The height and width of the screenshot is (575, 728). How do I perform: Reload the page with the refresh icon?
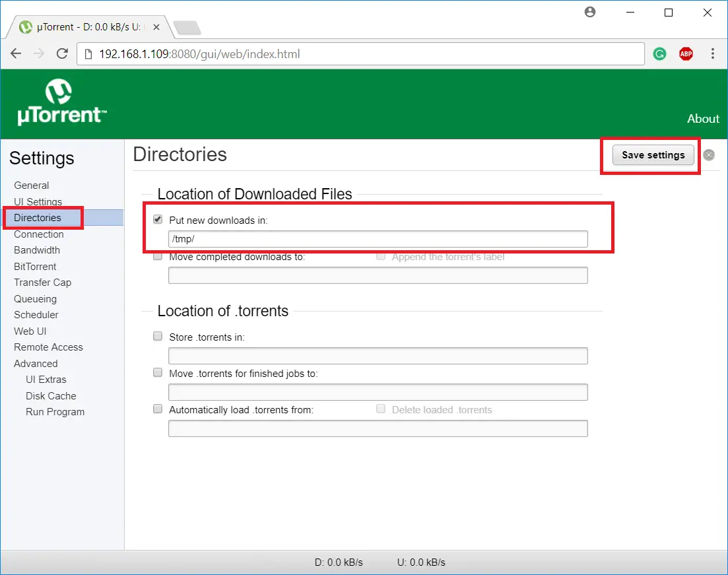tap(62, 54)
